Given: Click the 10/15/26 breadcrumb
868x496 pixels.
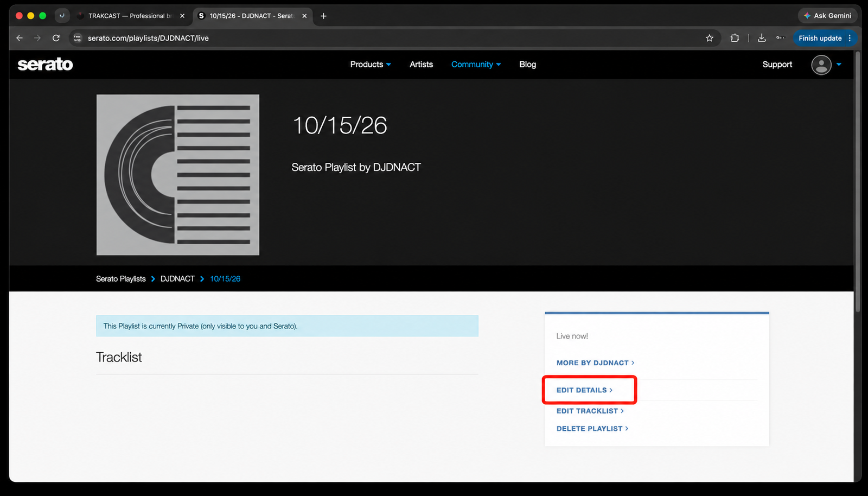Looking at the screenshot, I should pyautogui.click(x=225, y=279).
